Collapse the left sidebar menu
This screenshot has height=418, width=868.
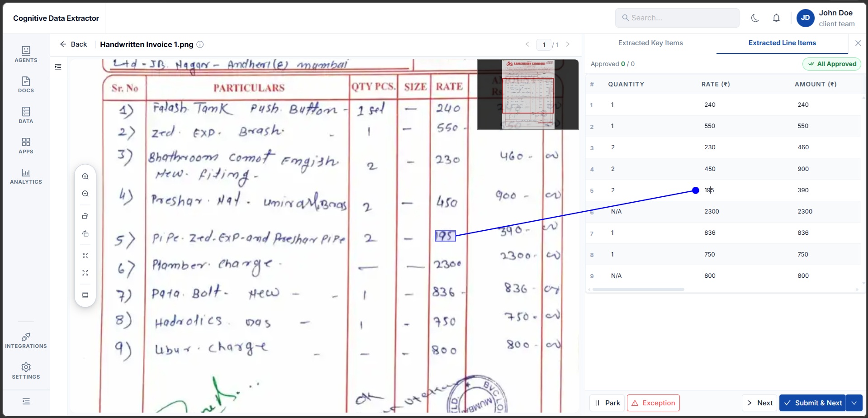pos(26,401)
